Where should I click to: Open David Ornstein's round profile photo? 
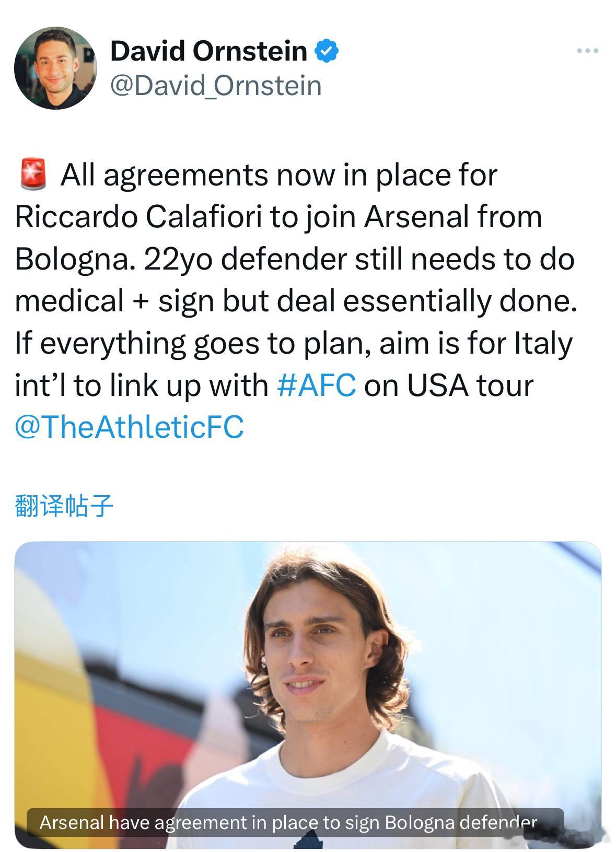(55, 68)
